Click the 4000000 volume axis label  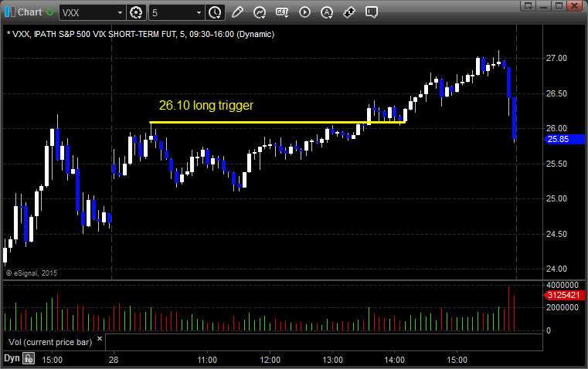pyautogui.click(x=563, y=285)
